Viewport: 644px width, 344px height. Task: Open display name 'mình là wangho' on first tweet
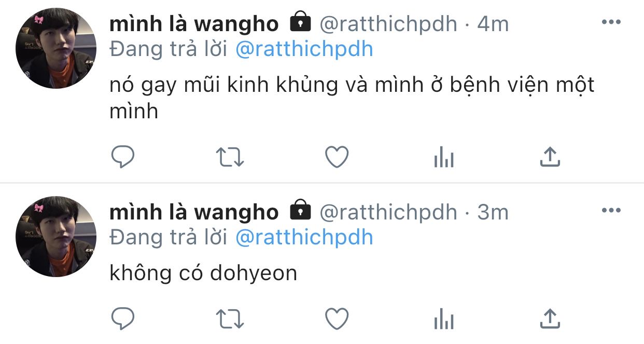point(194,23)
